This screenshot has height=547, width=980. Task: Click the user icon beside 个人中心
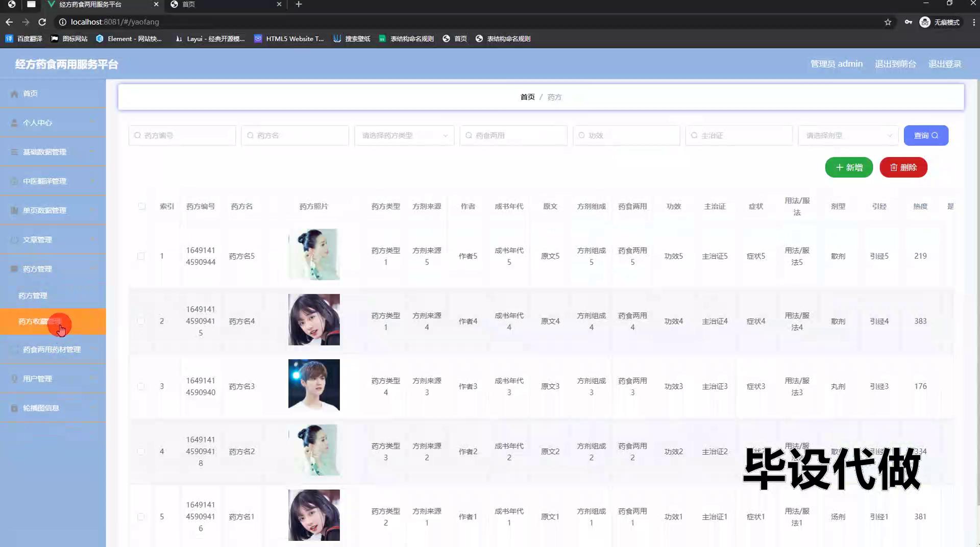point(14,123)
